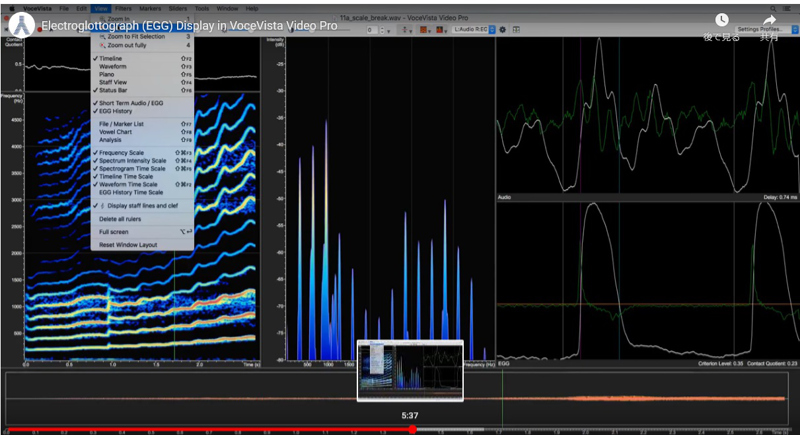
Task: Select Vowel Chart from View menu
Action: coord(116,132)
